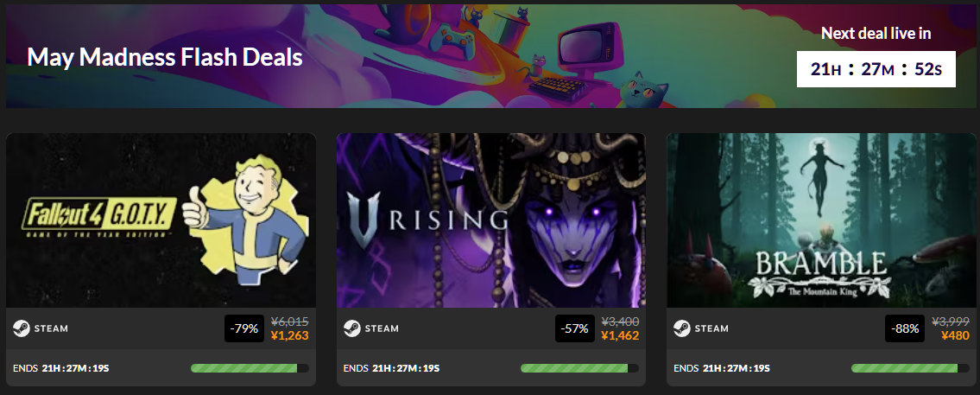980x395 pixels.
Task: Click the ¥480 sale price
Action: click(955, 335)
